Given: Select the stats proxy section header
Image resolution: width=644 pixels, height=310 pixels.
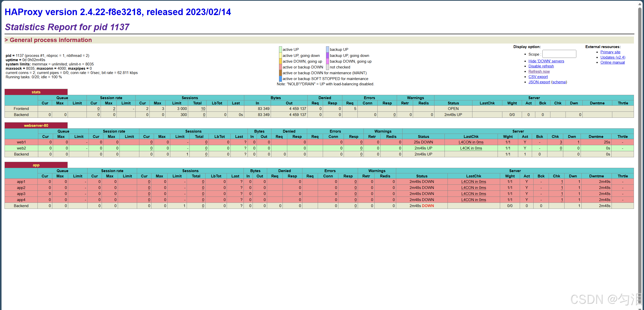Looking at the screenshot, I should pyautogui.click(x=36, y=92).
